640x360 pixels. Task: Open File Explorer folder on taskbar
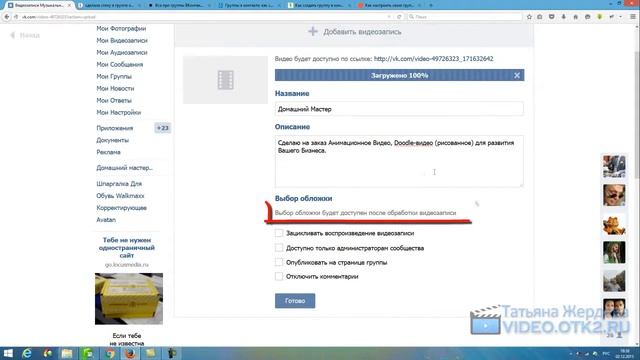tap(67, 353)
